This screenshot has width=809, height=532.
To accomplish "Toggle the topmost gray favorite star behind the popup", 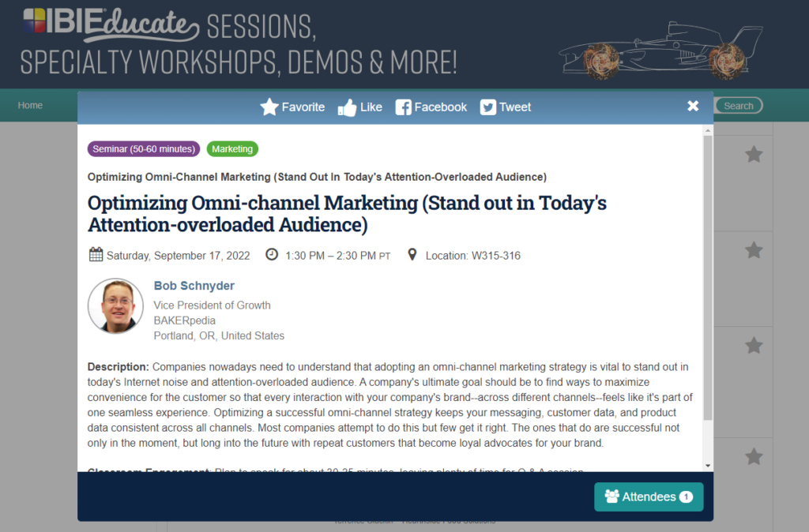I will (754, 155).
